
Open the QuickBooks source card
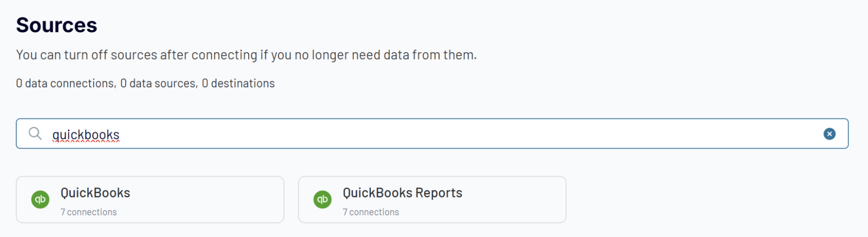(150, 200)
